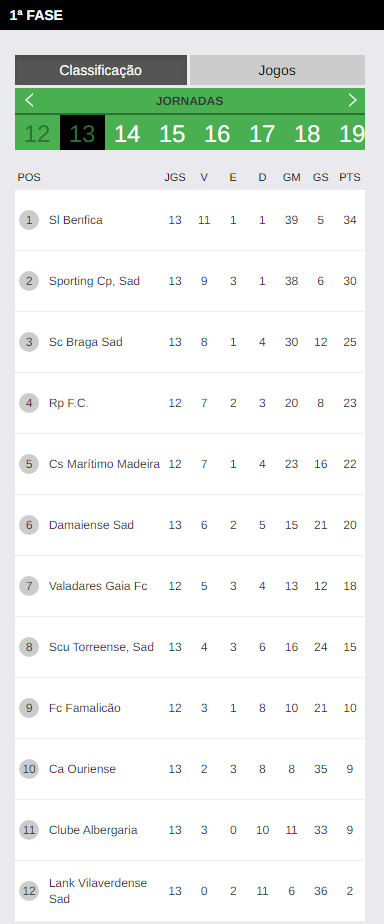Click the highlighted jornada 13
The height and width of the screenshot is (924, 384).
click(x=82, y=133)
